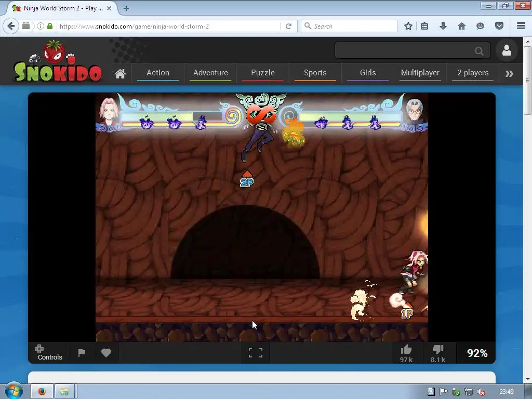Screen dimensions: 532x399
Task: Click the infinity timer emblem in game
Action: point(261,115)
